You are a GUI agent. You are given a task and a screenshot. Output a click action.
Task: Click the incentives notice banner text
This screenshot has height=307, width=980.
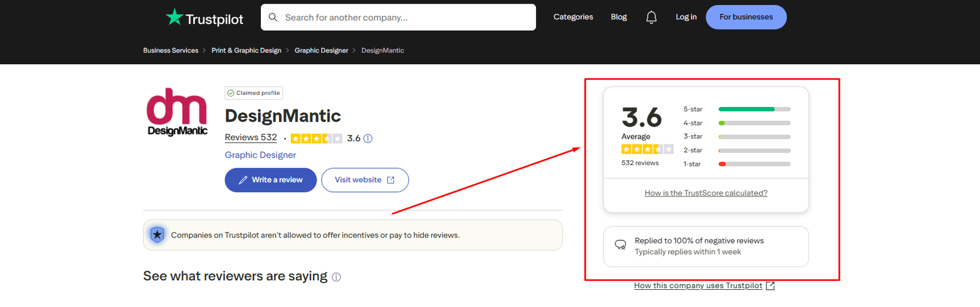(315, 235)
